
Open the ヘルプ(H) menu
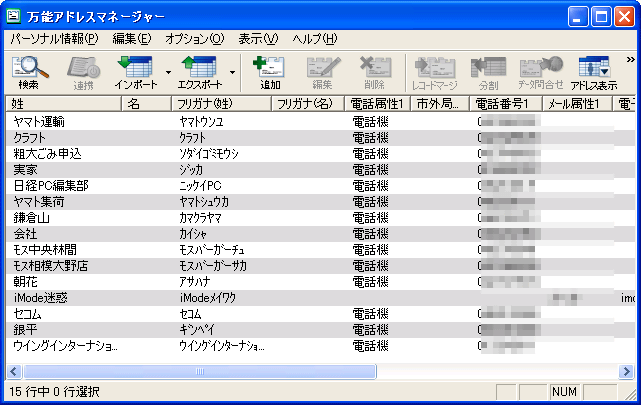315,39
